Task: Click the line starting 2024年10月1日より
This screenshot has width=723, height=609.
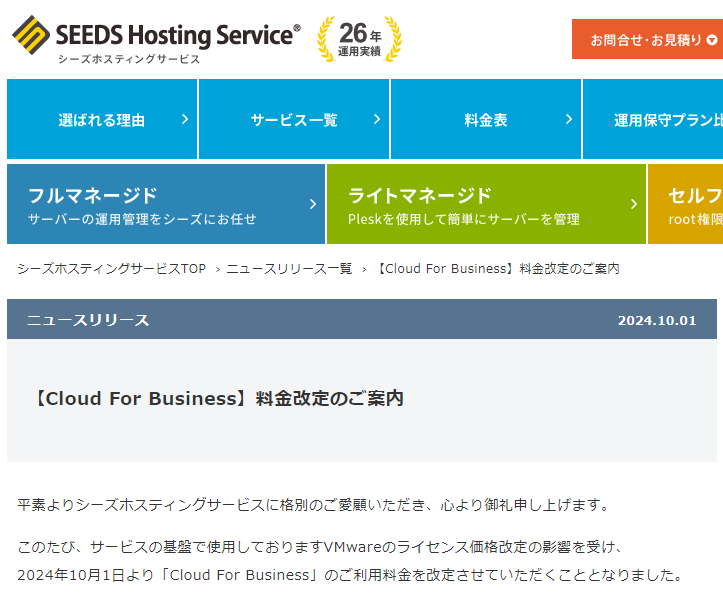Action: (x=350, y=575)
